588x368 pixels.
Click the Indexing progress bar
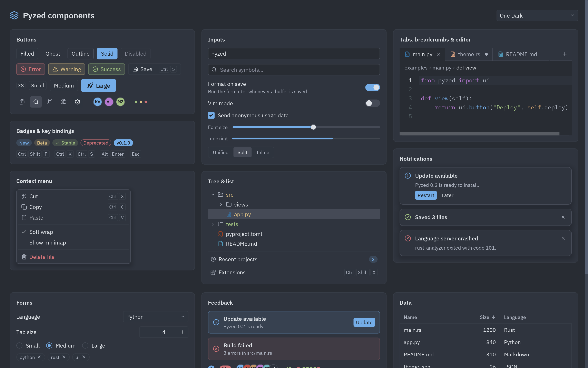tap(306, 138)
